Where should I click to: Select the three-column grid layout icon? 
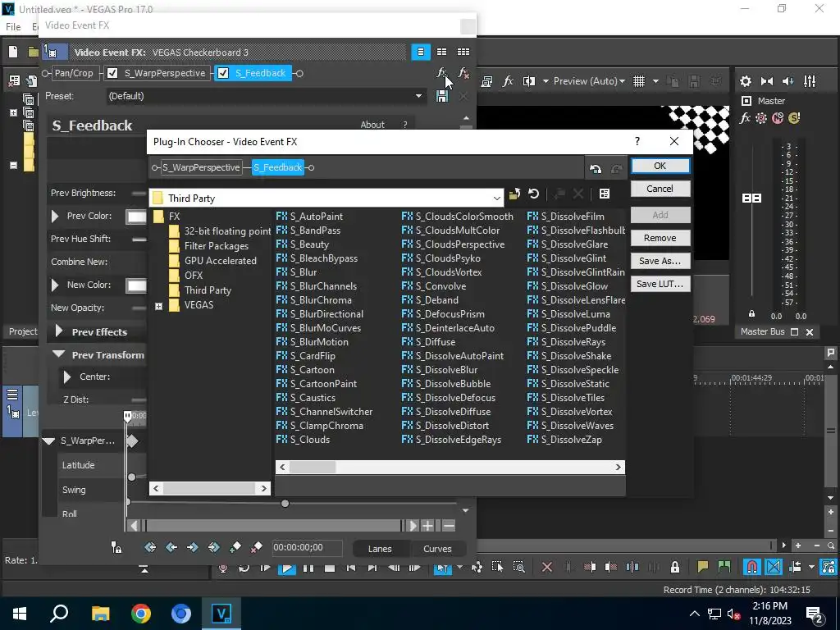coord(463,52)
